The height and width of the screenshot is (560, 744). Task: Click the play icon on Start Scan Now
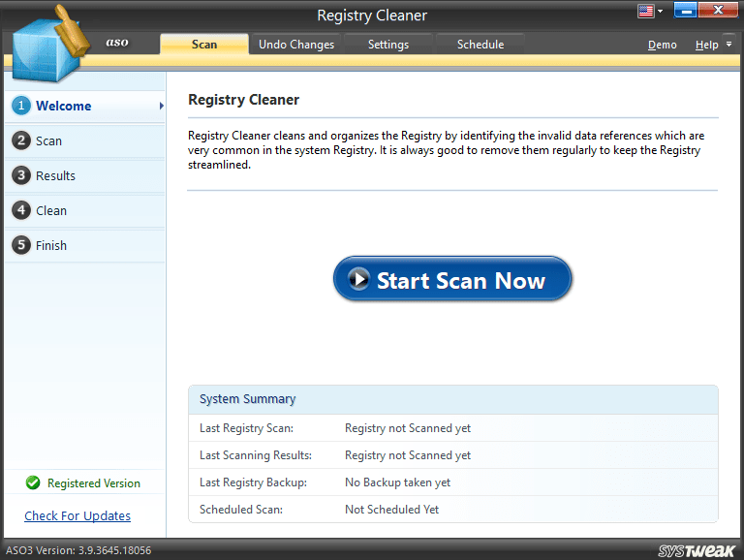pos(358,279)
